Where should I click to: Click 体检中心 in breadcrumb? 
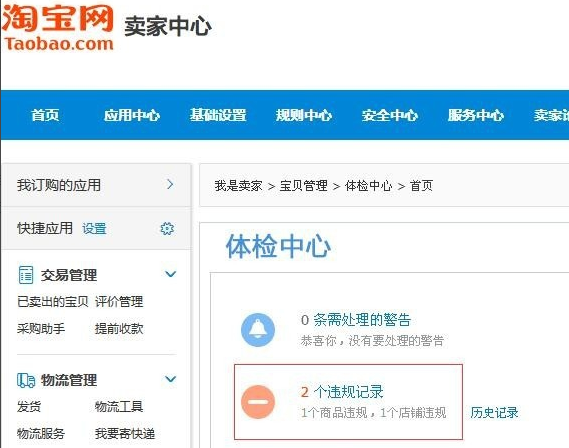368,186
